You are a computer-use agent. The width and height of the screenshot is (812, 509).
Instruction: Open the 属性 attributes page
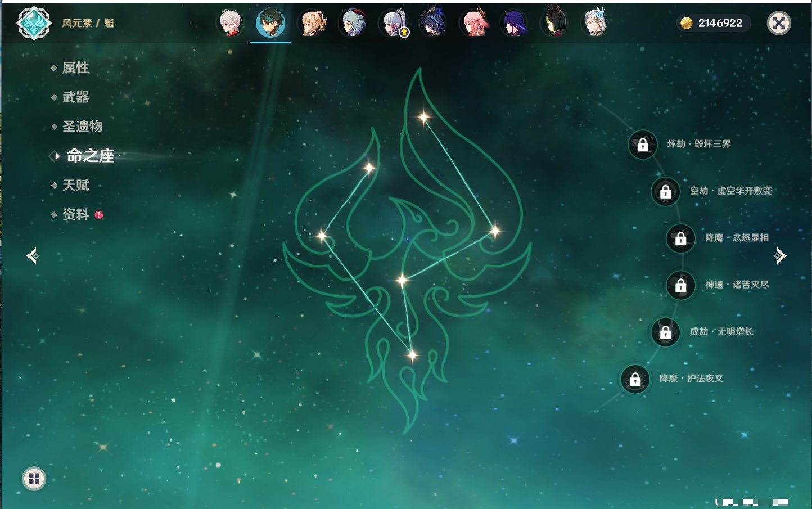click(75, 68)
